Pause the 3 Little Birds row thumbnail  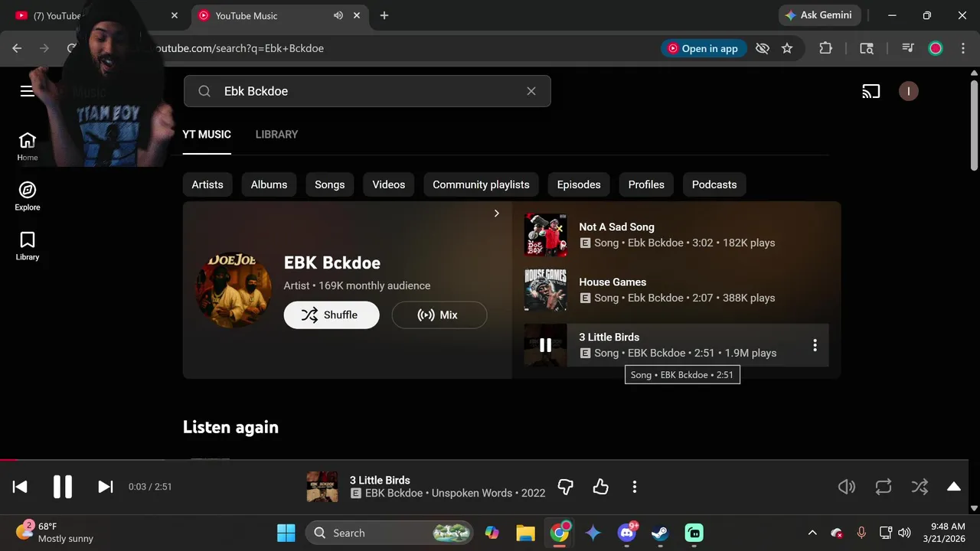(545, 345)
